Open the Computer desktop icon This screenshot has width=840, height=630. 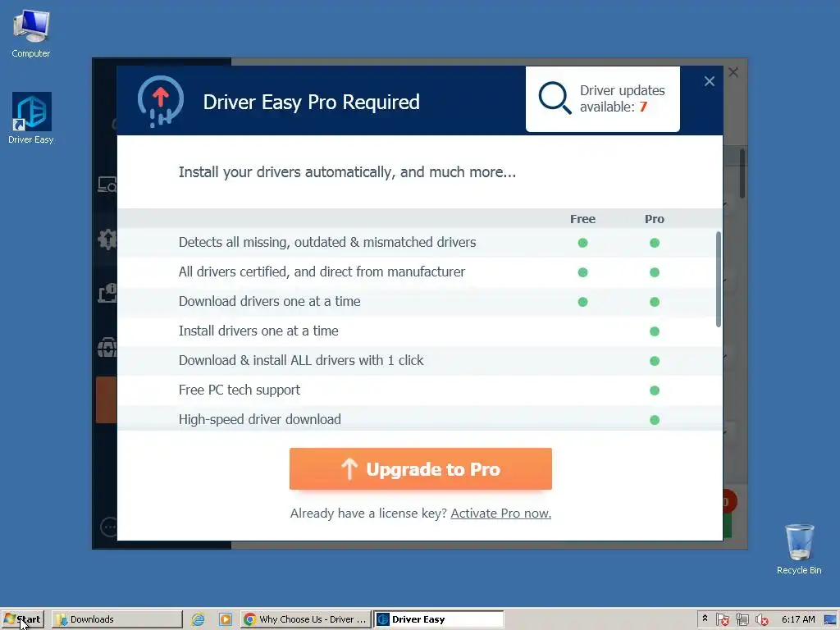(31, 33)
